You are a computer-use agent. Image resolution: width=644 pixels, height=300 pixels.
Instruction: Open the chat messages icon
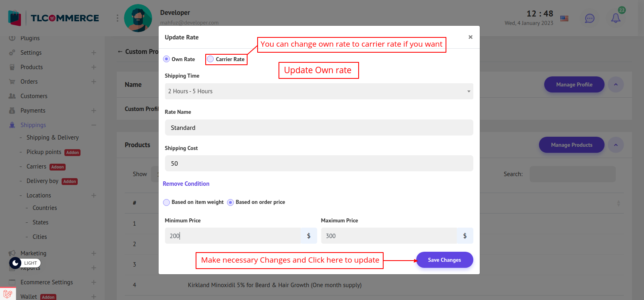coord(589,18)
